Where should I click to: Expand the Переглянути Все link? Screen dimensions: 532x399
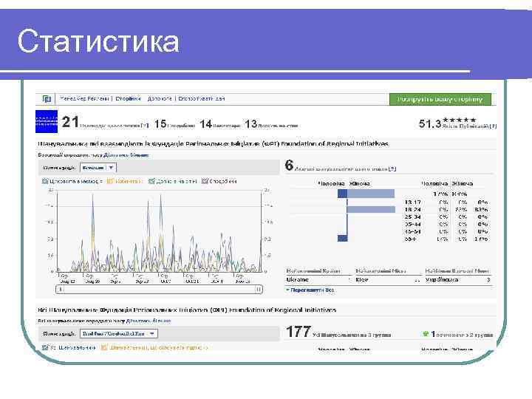click(x=310, y=290)
